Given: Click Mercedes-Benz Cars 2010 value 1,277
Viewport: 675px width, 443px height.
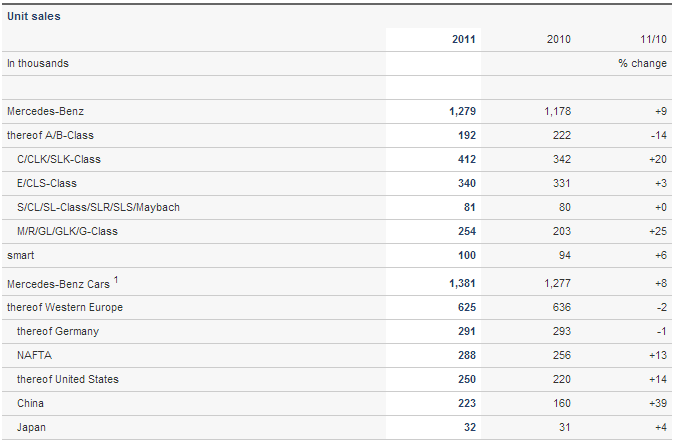Looking at the screenshot, I should [x=557, y=283].
